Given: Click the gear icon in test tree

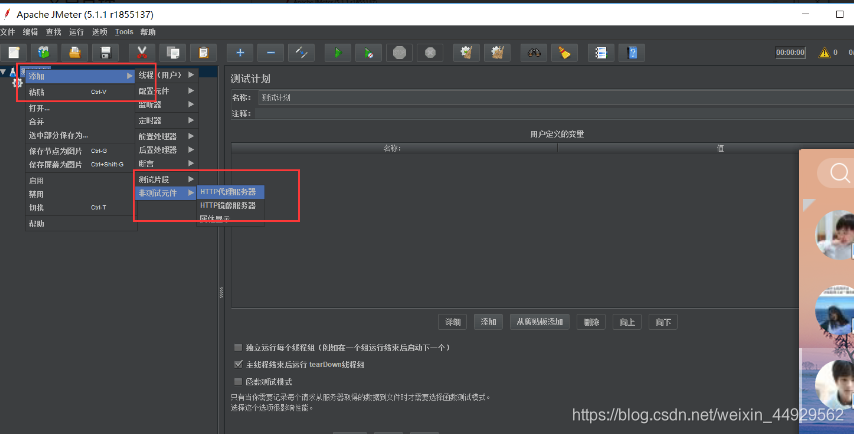Looking at the screenshot, I should 17,83.
